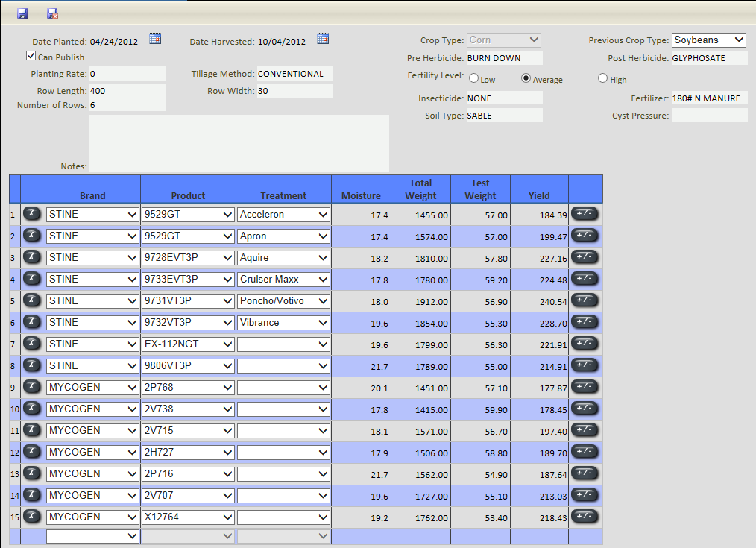Screen dimensions: 756x548
Task: Open the Cruiser Maxx treatment dropdown
Action: pyautogui.click(x=283, y=280)
